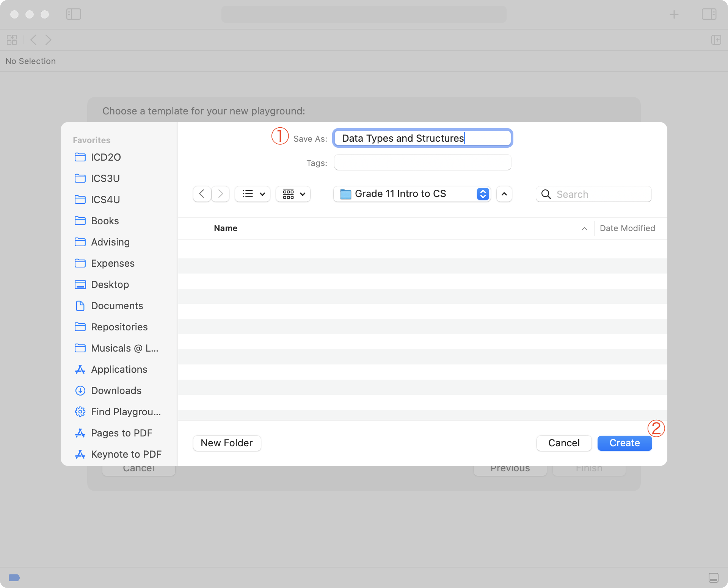The image size is (728, 588).
Task: Open the list view options dropdown
Action: coord(253,194)
